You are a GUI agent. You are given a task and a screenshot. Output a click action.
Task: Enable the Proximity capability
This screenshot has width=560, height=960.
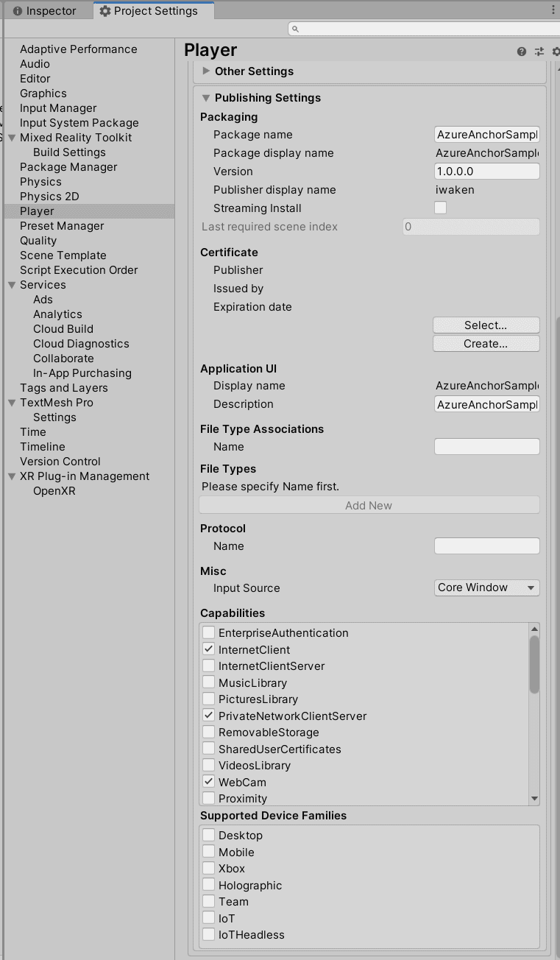point(209,798)
